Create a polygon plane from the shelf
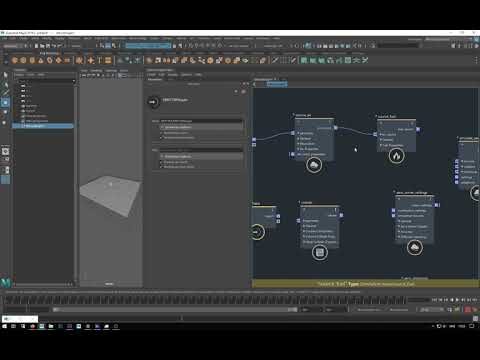480x360 pixels. (58, 60)
